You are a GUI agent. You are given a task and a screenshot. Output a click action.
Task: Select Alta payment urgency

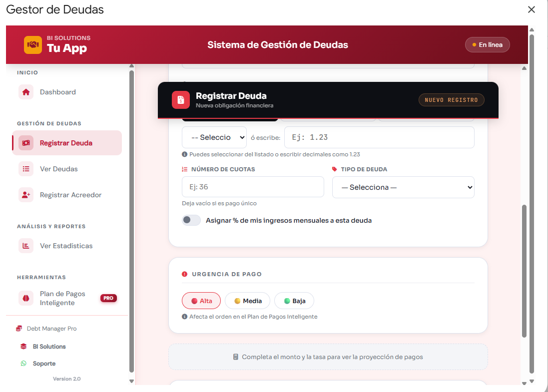(201, 301)
